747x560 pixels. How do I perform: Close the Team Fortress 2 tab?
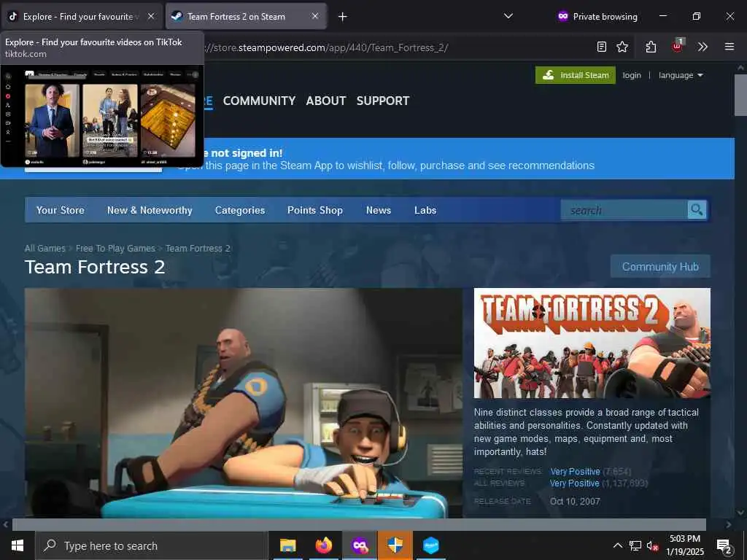click(x=315, y=16)
